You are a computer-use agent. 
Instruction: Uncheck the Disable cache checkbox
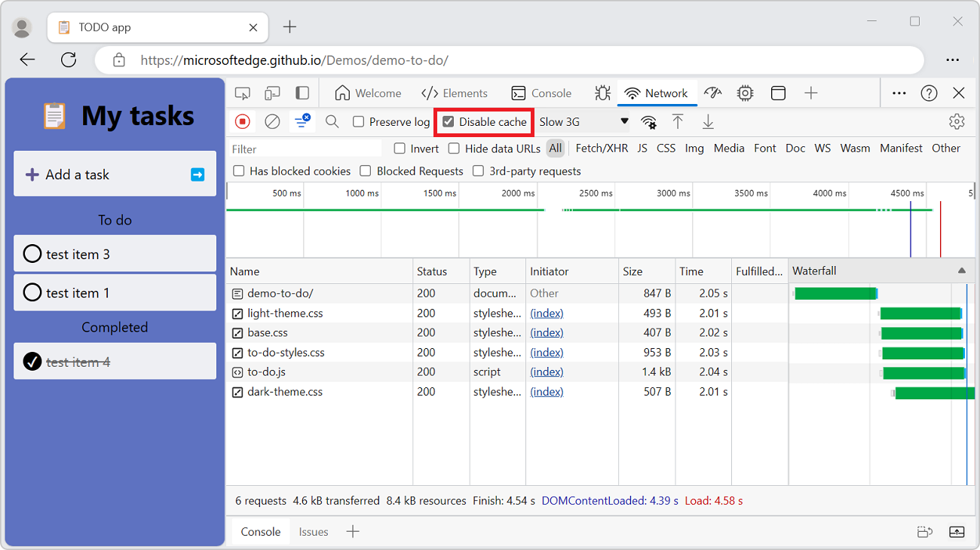pyautogui.click(x=449, y=121)
